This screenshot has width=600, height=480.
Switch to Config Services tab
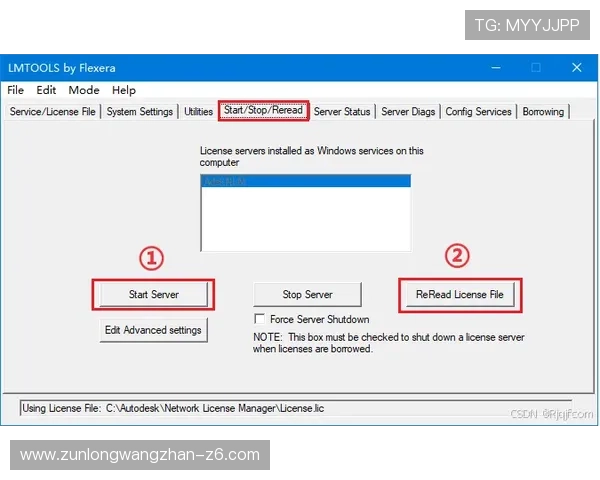478,112
